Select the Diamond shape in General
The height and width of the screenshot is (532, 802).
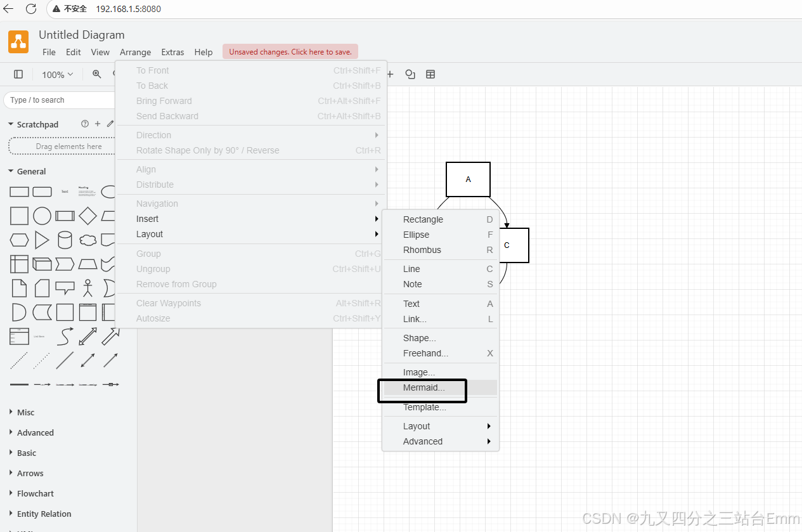tap(87, 216)
